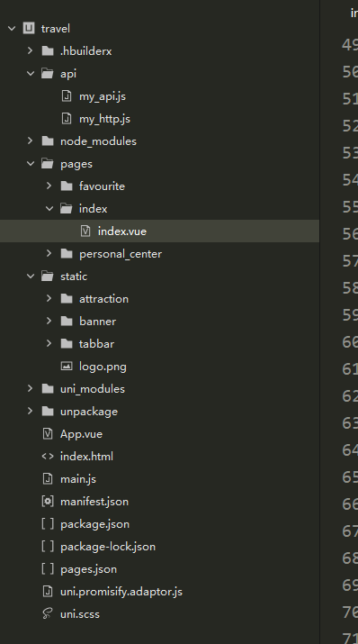The height and width of the screenshot is (644, 358).
Task: Click the pages.json bracket icon
Action: [48, 569]
